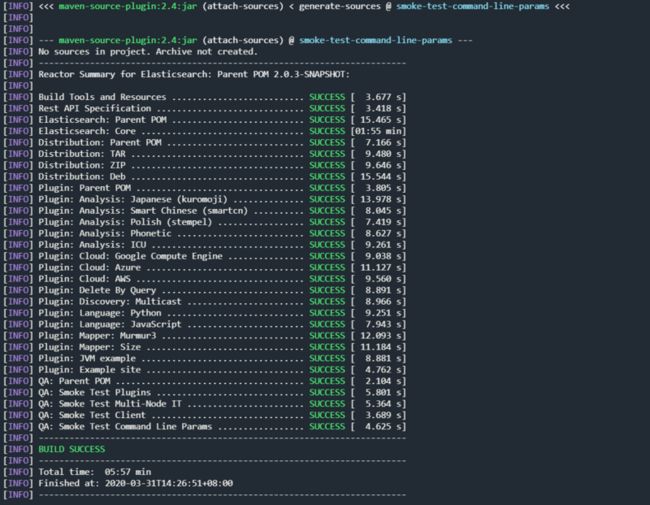Click the 'Distribution: Parent POM' row

click(x=204, y=143)
